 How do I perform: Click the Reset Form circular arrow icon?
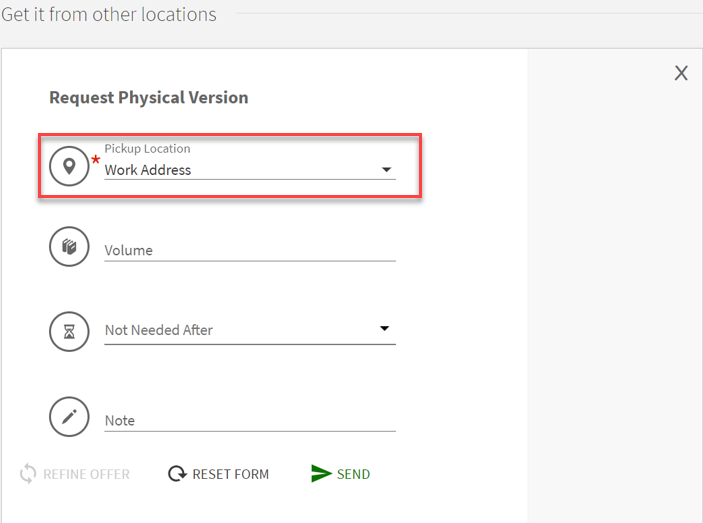177,474
